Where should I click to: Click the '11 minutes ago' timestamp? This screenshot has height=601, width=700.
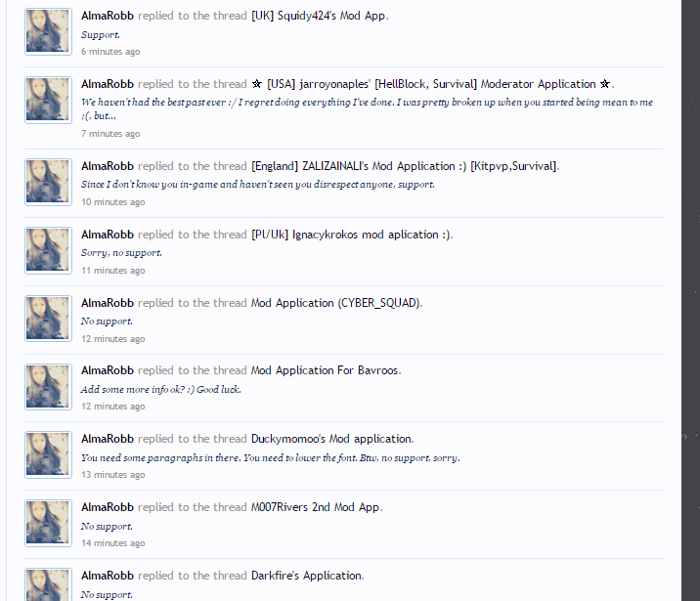pos(113,271)
